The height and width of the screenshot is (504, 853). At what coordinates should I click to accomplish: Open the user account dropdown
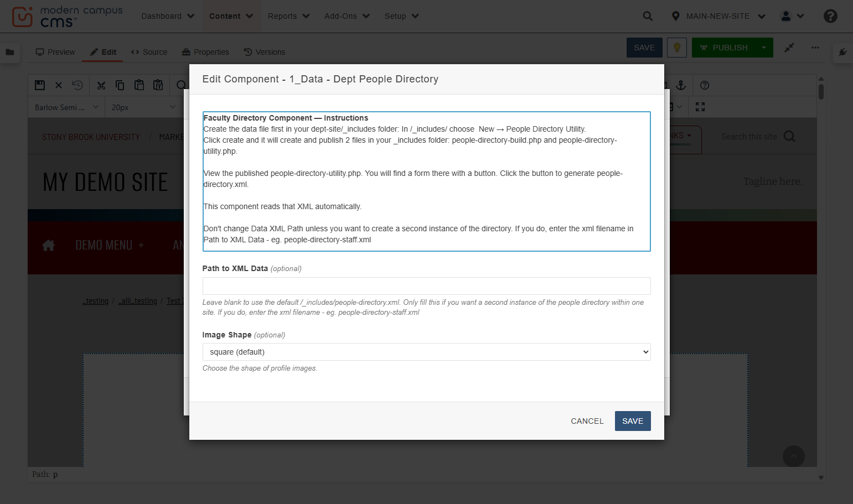tap(792, 16)
